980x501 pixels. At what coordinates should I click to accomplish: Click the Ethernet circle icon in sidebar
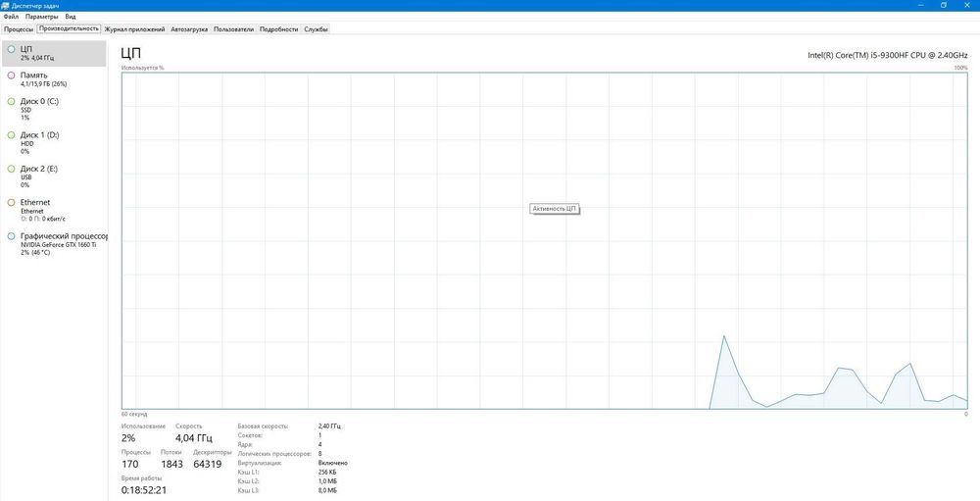click(x=11, y=203)
